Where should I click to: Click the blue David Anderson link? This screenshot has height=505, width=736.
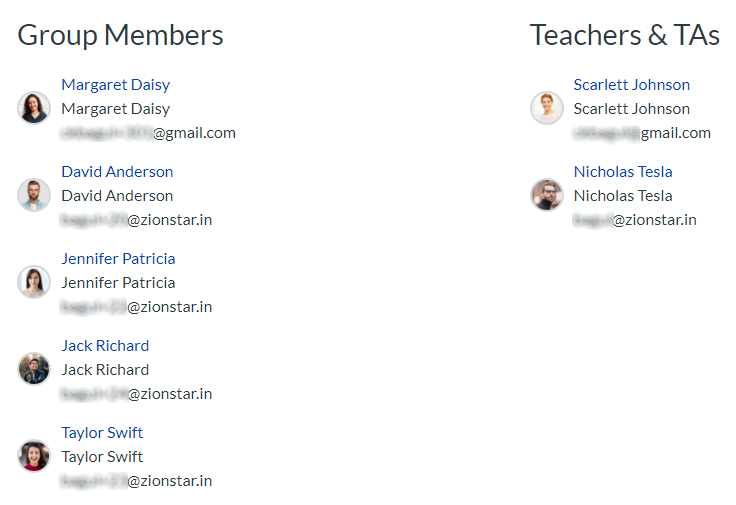tap(117, 172)
